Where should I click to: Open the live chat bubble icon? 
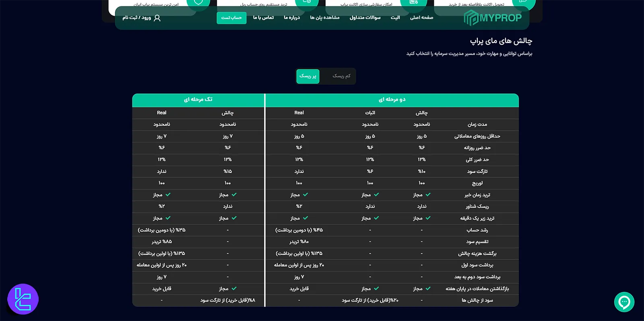624,302
